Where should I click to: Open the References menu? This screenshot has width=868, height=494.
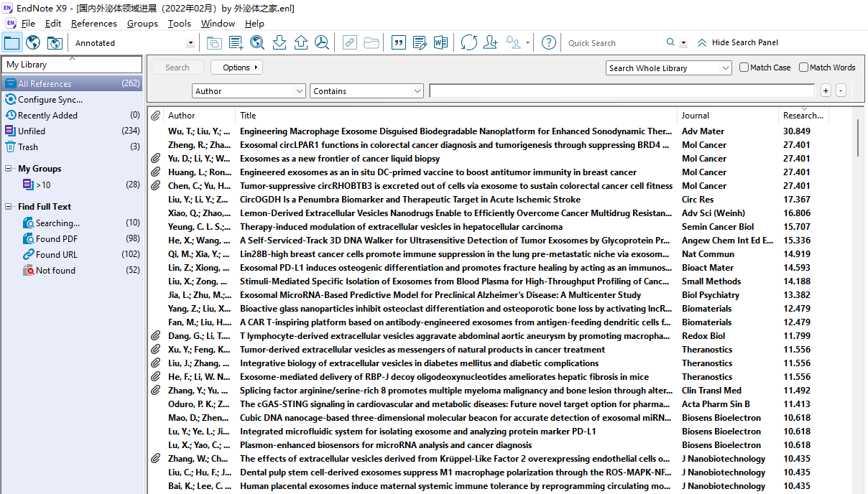(x=94, y=24)
